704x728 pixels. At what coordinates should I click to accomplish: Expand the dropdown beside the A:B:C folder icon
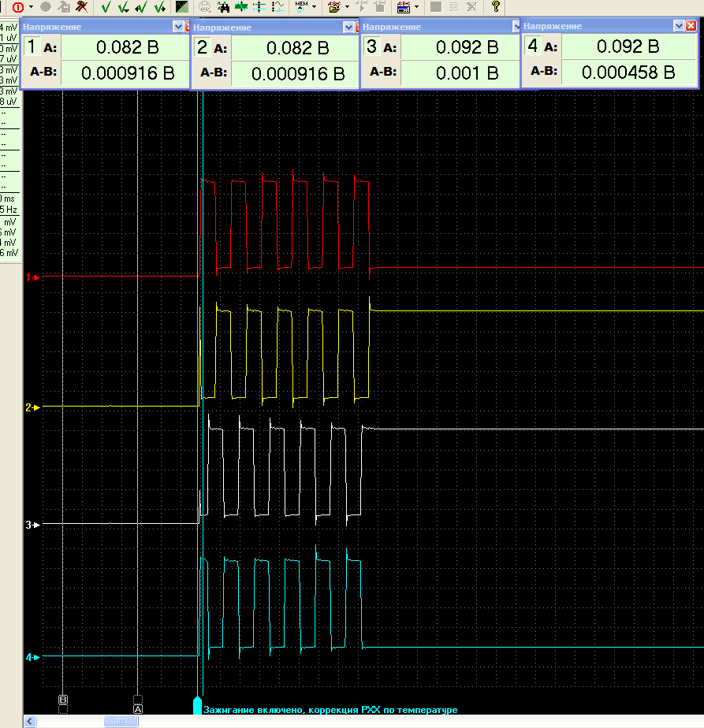(347, 7)
